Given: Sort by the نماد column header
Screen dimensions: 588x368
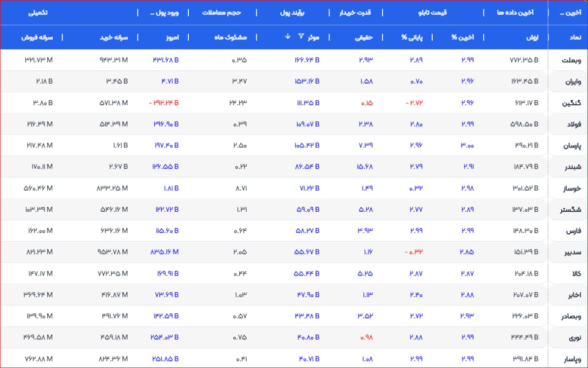Looking at the screenshot, I should (576, 37).
